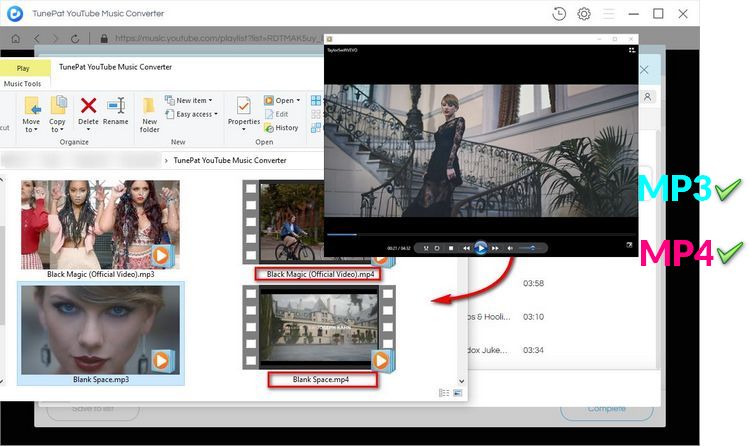
Task: Stop playback in media player
Action: [x=451, y=248]
